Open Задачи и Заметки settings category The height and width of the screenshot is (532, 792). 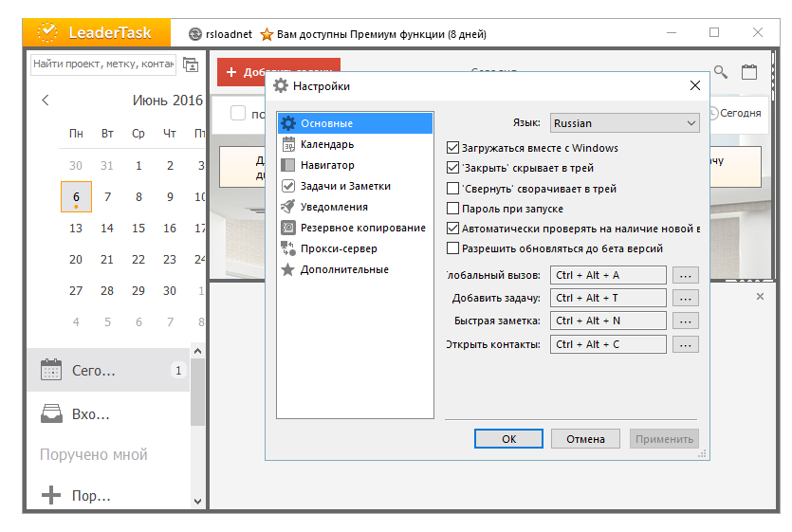[x=356, y=186]
